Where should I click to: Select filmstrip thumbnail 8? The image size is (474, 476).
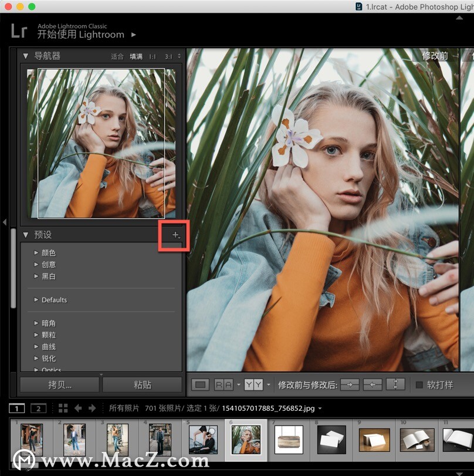coord(331,440)
